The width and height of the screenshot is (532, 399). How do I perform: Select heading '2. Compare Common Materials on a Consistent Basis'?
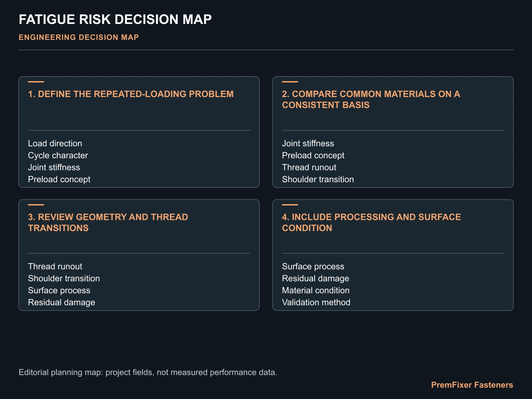[x=371, y=99]
